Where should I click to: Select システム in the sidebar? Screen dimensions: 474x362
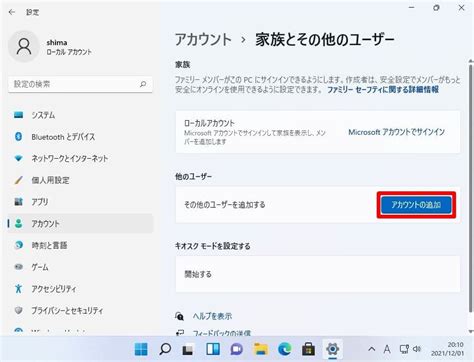80,115
